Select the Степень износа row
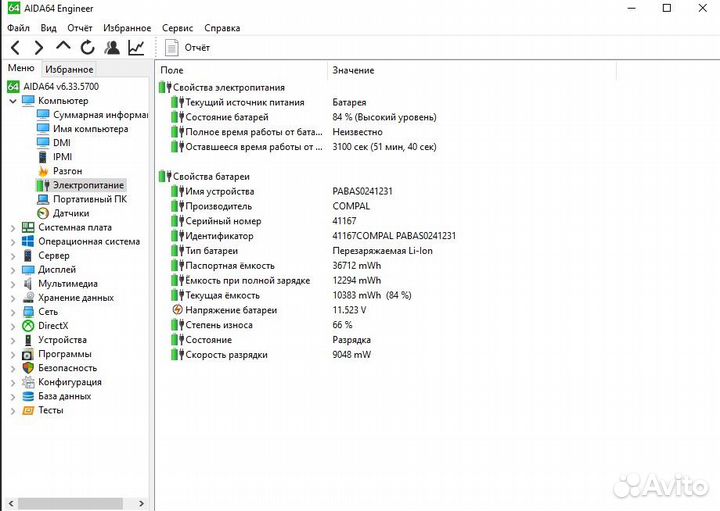The image size is (720, 511). coord(262,325)
